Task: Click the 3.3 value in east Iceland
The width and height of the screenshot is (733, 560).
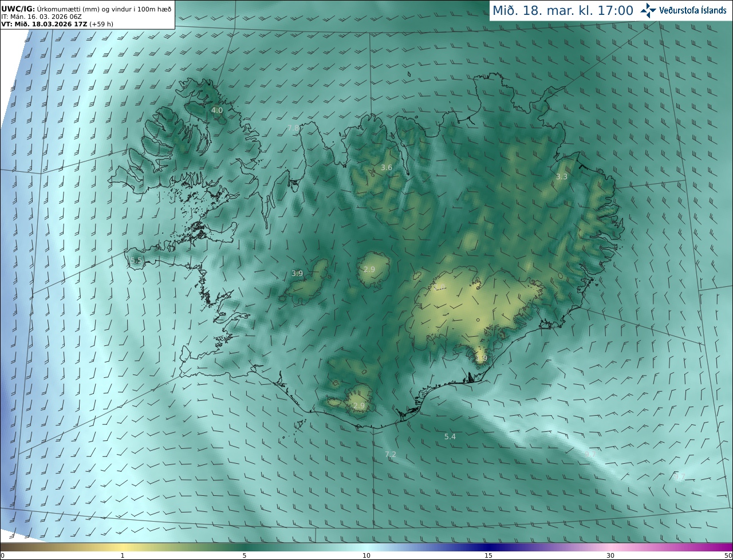Action: click(x=562, y=177)
